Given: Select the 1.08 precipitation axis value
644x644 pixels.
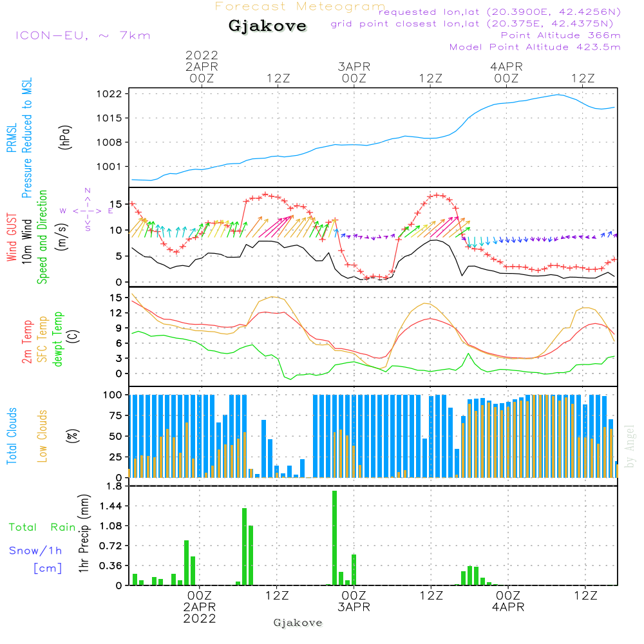Looking at the screenshot, I should pyautogui.click(x=111, y=526).
